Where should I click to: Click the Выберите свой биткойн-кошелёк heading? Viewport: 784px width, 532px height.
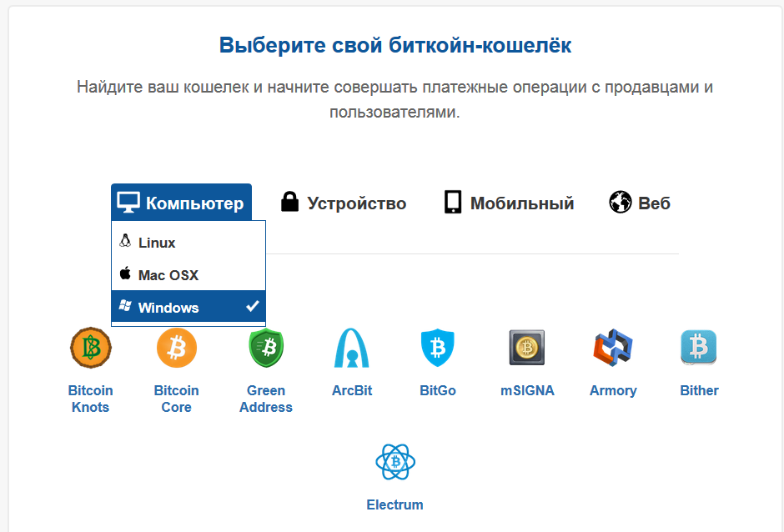click(x=395, y=45)
